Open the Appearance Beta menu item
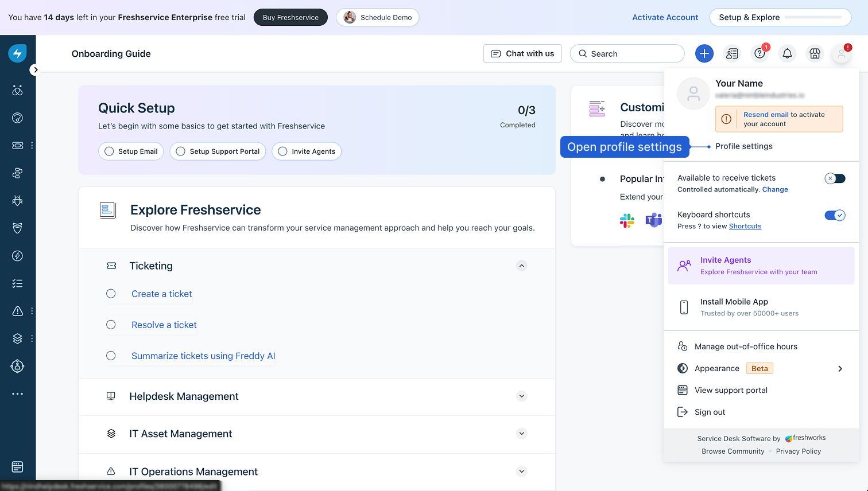Screen dimensions: 868x491 coord(761,368)
